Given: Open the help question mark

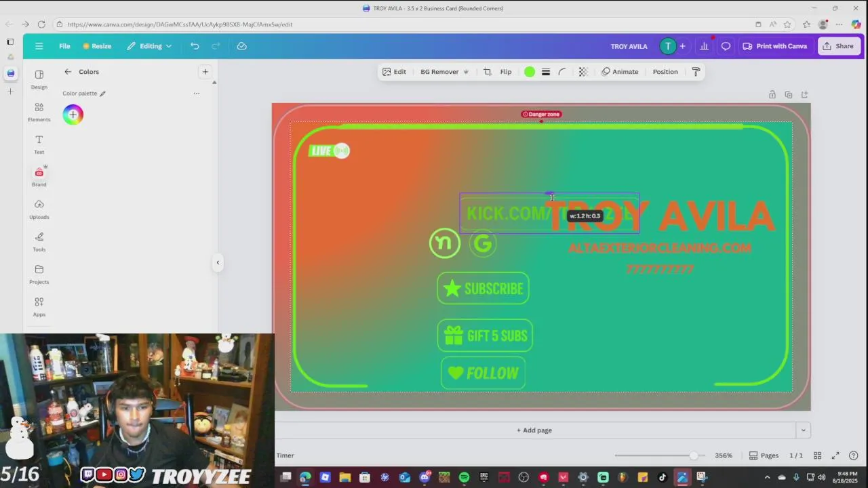Looking at the screenshot, I should click(854, 455).
